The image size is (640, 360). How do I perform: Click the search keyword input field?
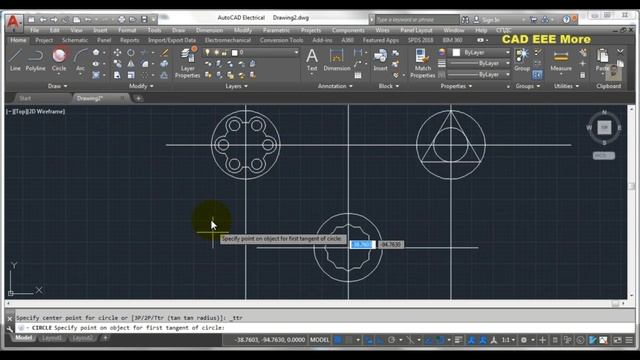point(417,20)
